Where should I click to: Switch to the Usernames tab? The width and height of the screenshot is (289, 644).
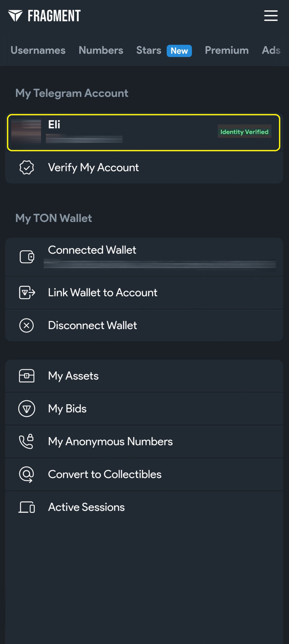click(38, 50)
